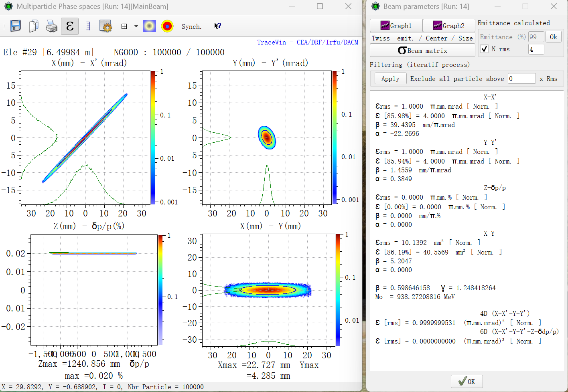Expand the dropdown arrow beside grid icon
Viewport: 568px width, 392px height.
(x=136, y=26)
